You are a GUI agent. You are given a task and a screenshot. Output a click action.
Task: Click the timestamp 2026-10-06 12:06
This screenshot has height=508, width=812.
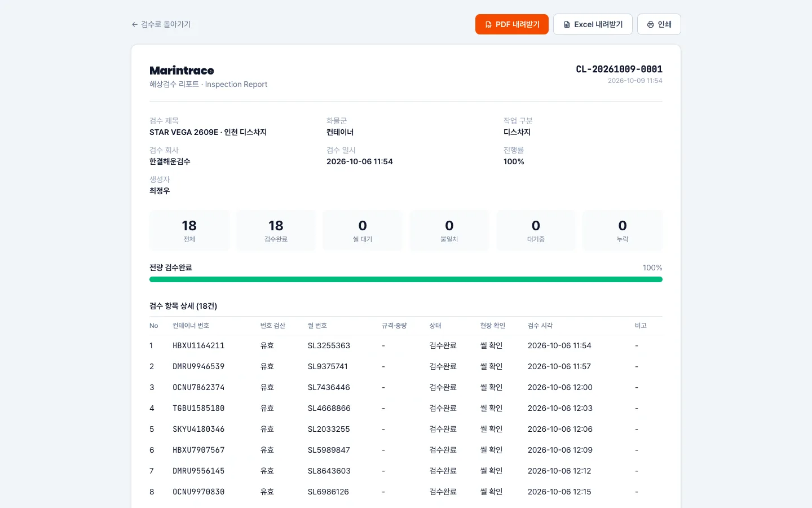click(x=560, y=429)
